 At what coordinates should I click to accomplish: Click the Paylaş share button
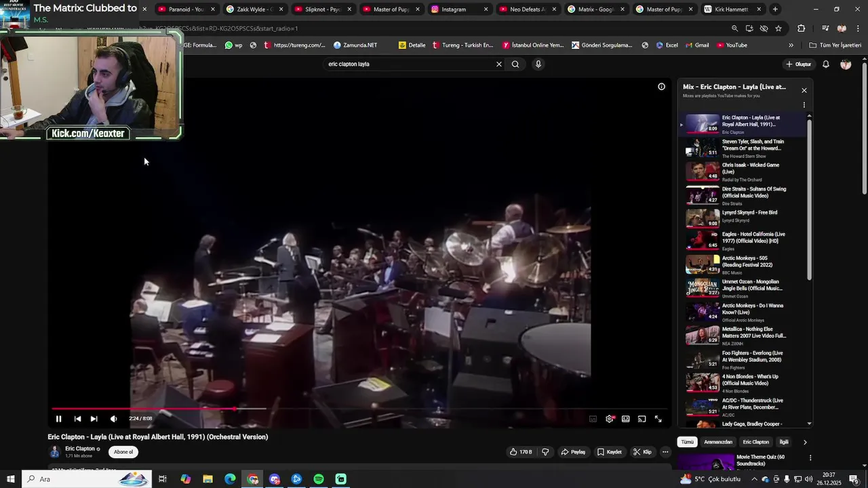click(573, 452)
